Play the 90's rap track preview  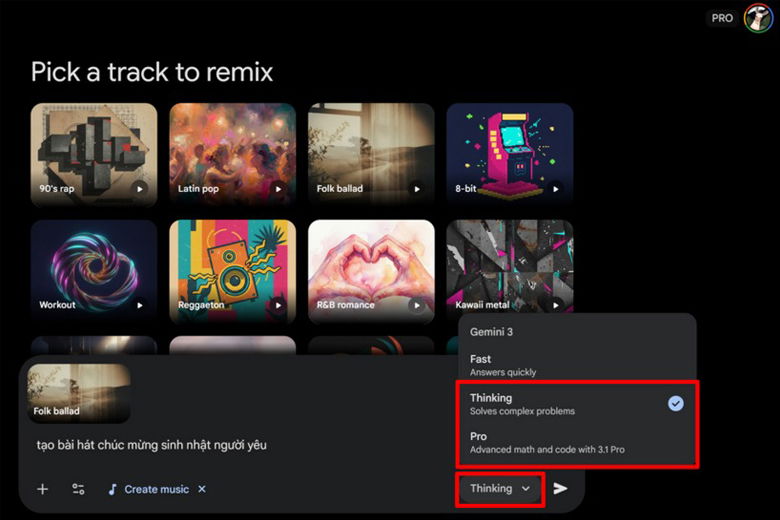pyautogui.click(x=139, y=188)
